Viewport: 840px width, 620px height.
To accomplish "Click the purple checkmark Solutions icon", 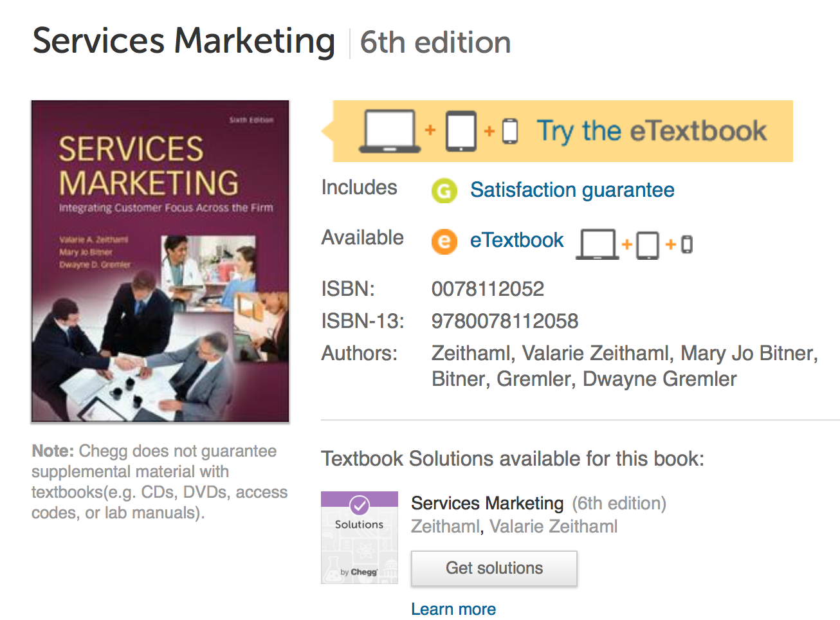I will pos(359,505).
